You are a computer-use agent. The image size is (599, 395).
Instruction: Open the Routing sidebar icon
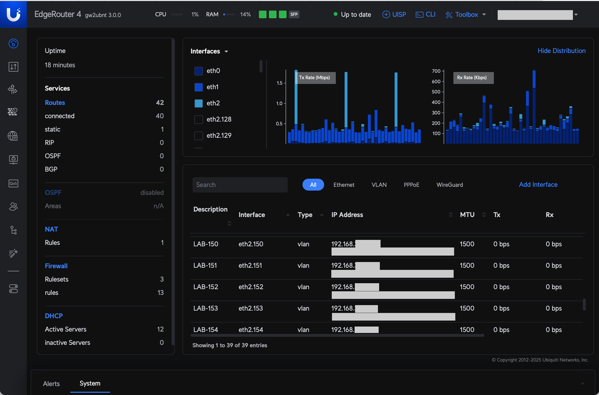pyautogui.click(x=13, y=89)
